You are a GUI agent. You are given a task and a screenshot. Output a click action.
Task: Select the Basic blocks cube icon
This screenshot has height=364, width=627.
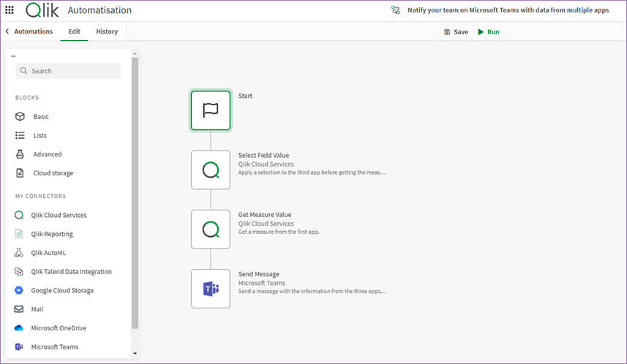click(20, 116)
